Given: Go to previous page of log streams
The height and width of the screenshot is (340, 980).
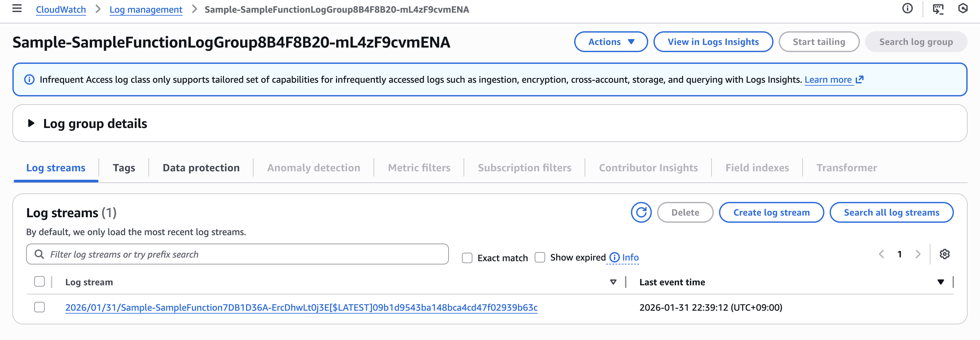Looking at the screenshot, I should (881, 254).
